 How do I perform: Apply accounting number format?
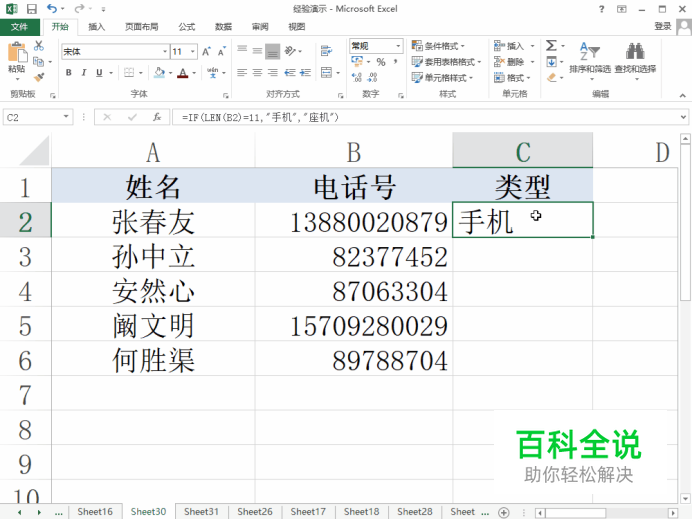(x=357, y=61)
